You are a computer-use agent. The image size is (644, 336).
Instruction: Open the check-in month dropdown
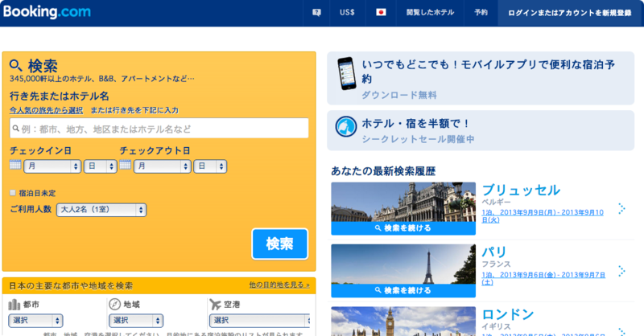(x=52, y=166)
